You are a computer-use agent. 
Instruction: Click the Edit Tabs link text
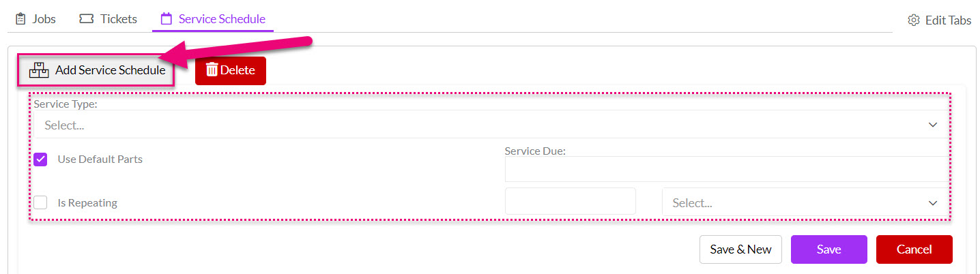pyautogui.click(x=948, y=20)
